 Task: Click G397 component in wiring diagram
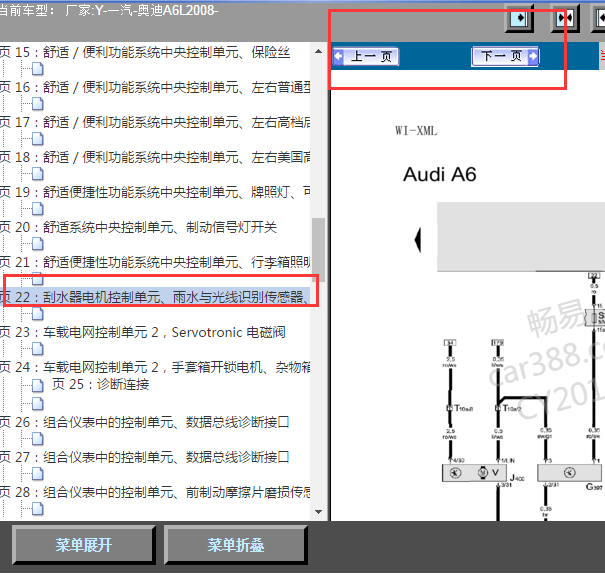[x=570, y=473]
